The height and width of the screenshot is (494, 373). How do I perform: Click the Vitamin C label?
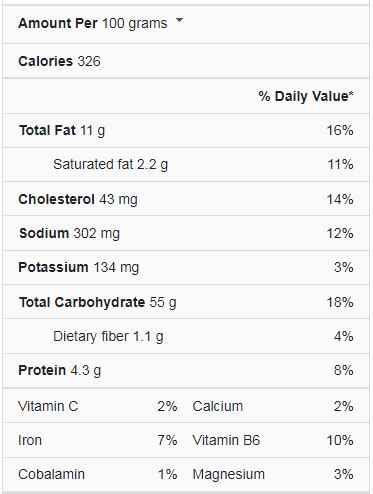[x=48, y=406]
